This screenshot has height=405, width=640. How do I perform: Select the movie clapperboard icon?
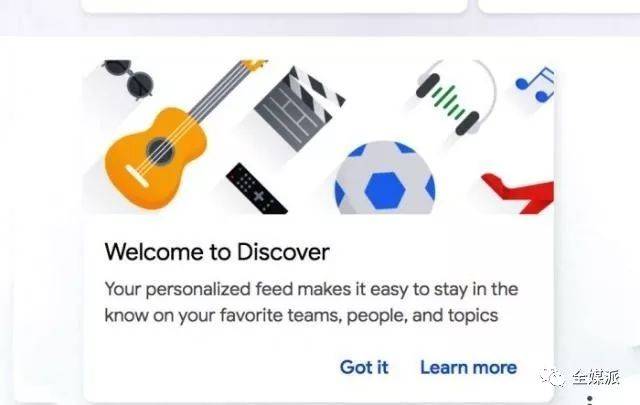(299, 108)
